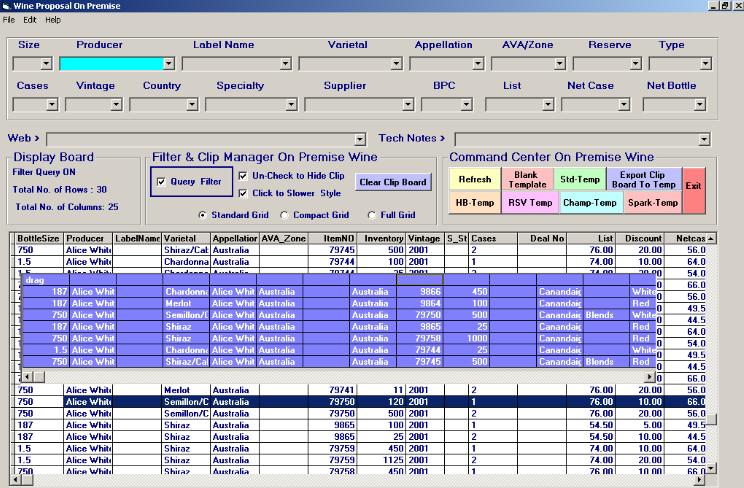Click the Producer column header in grid
The image size is (744, 488).
click(x=88, y=238)
